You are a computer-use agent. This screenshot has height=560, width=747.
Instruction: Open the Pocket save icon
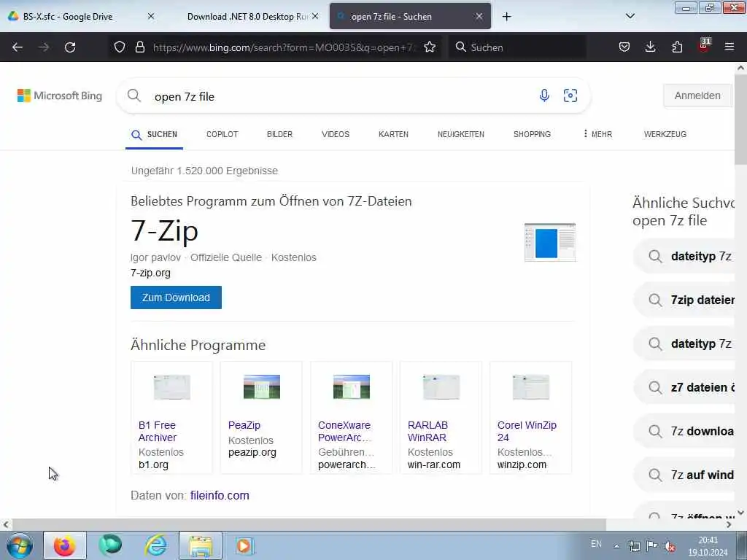point(624,47)
